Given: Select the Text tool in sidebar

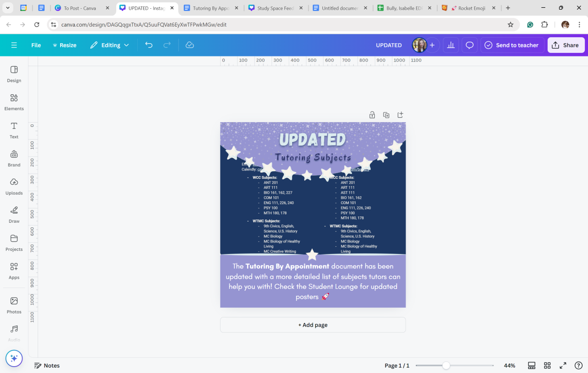Looking at the screenshot, I should pos(14,130).
